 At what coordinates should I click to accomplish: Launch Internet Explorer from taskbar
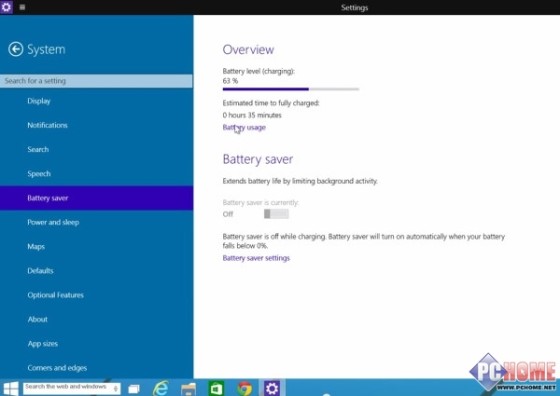pyautogui.click(x=161, y=388)
